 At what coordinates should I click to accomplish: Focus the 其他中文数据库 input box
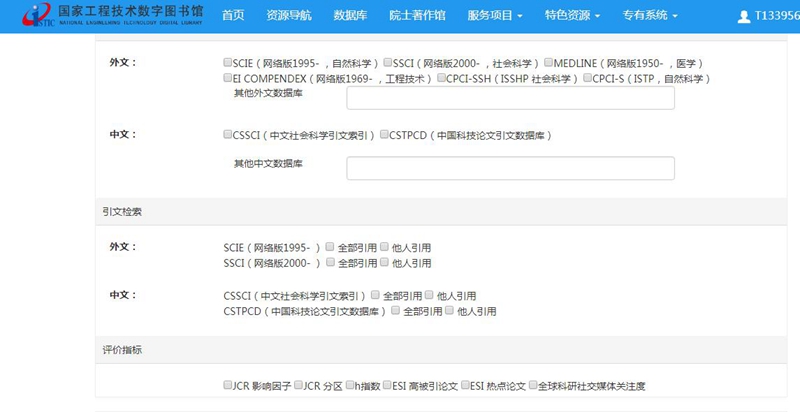[x=510, y=168]
